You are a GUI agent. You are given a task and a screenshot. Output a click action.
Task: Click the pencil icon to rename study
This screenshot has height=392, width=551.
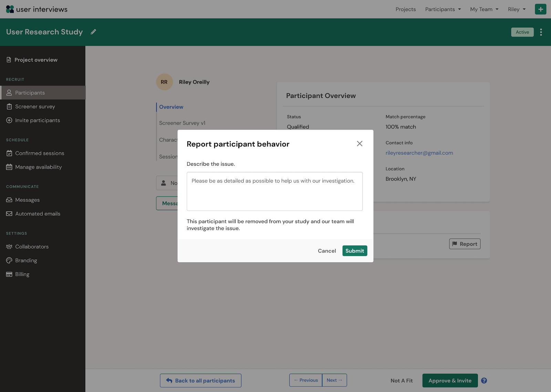point(93,32)
